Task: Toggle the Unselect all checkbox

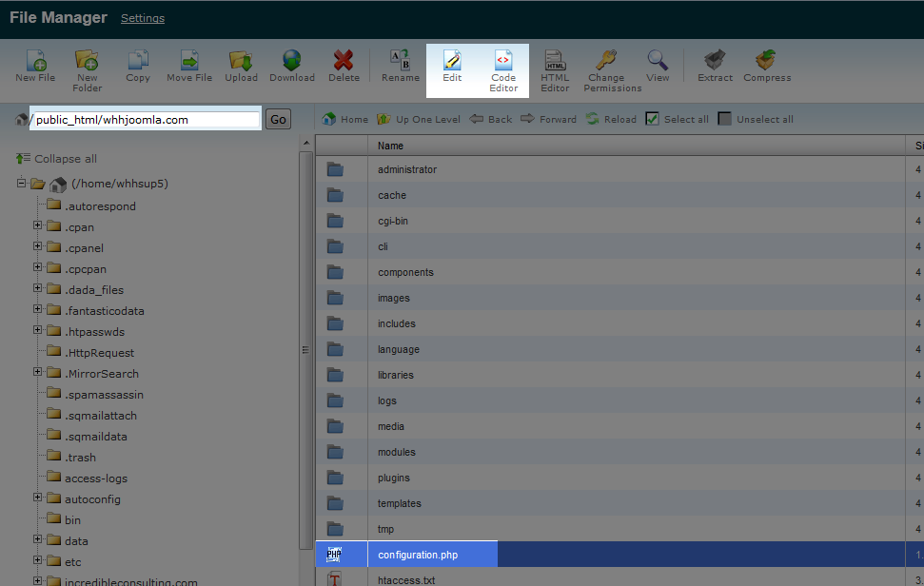Action: [725, 119]
